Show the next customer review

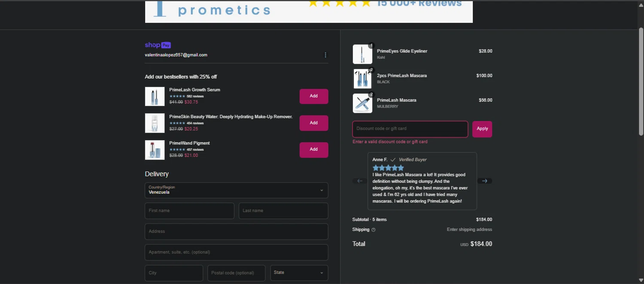pos(485,181)
